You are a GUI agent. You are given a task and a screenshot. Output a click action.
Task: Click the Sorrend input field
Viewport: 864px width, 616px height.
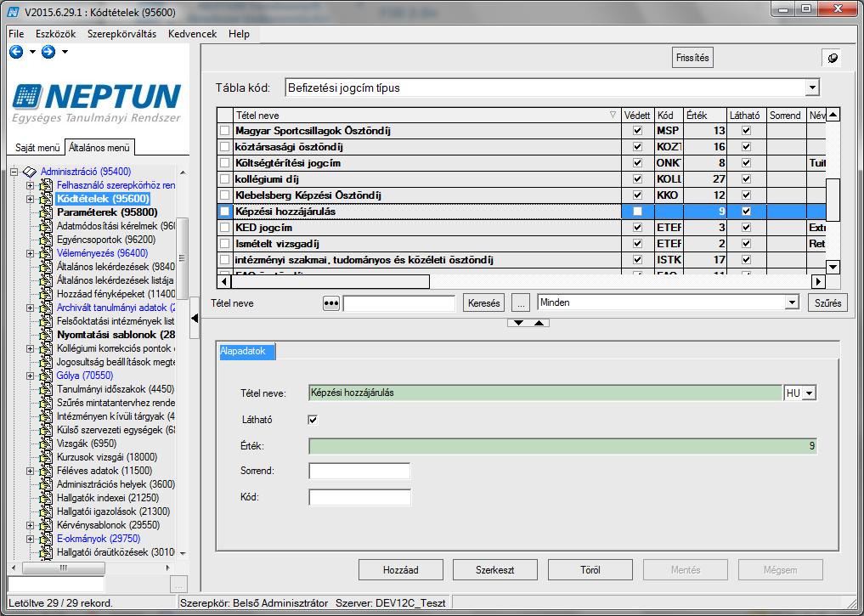point(359,471)
